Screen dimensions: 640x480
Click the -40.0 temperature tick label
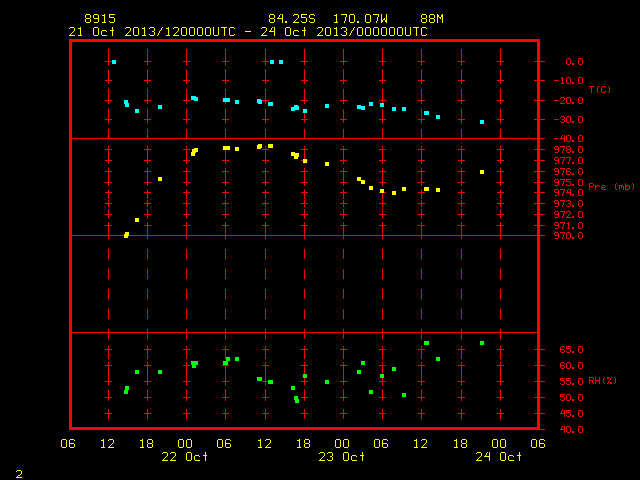[x=568, y=139]
